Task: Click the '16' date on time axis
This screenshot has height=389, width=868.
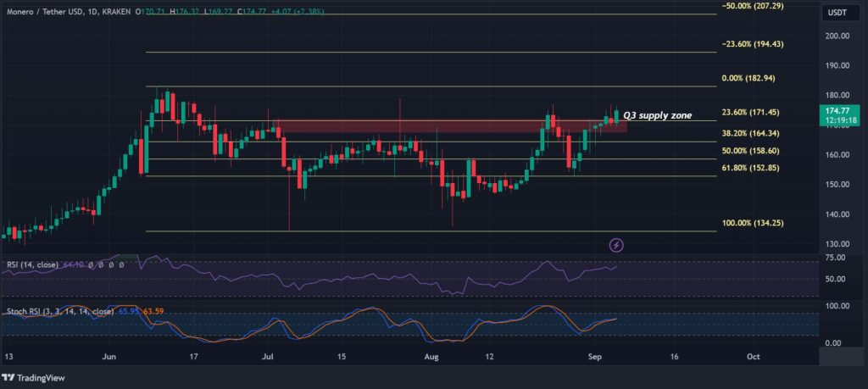Action: 674,357
